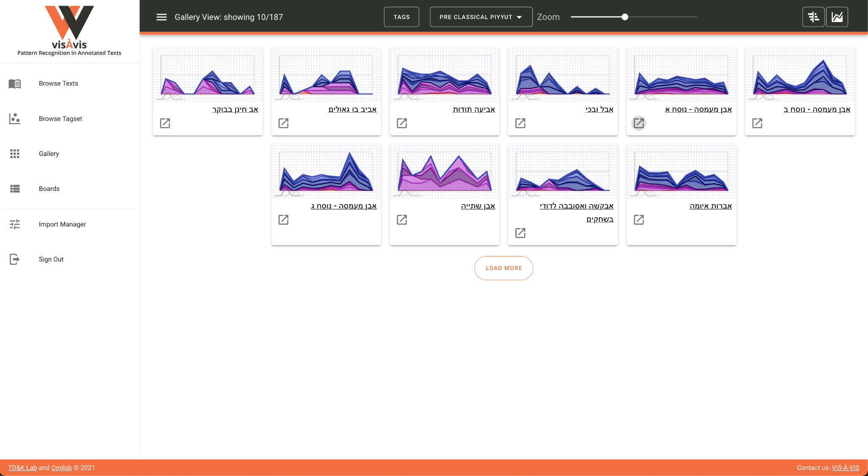
Task: Open external icon for אבן מעמסה - נוסח א
Action: 639,123
